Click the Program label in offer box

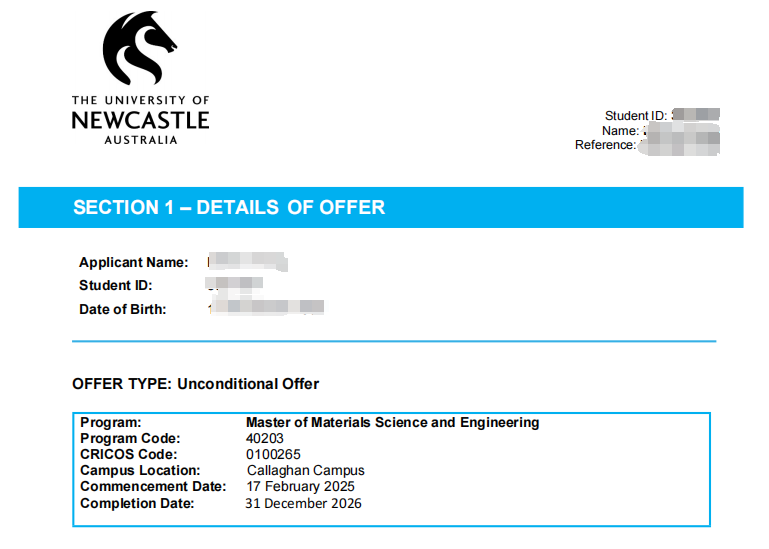pyautogui.click(x=111, y=423)
